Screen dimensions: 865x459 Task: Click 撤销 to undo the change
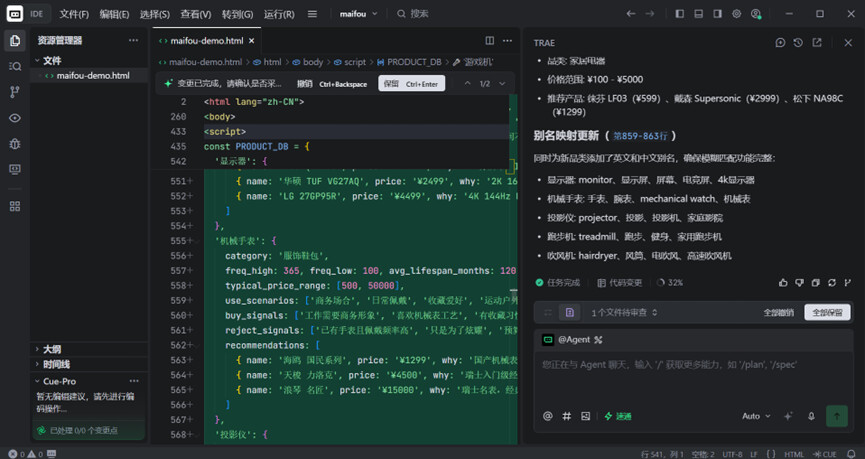click(x=332, y=84)
